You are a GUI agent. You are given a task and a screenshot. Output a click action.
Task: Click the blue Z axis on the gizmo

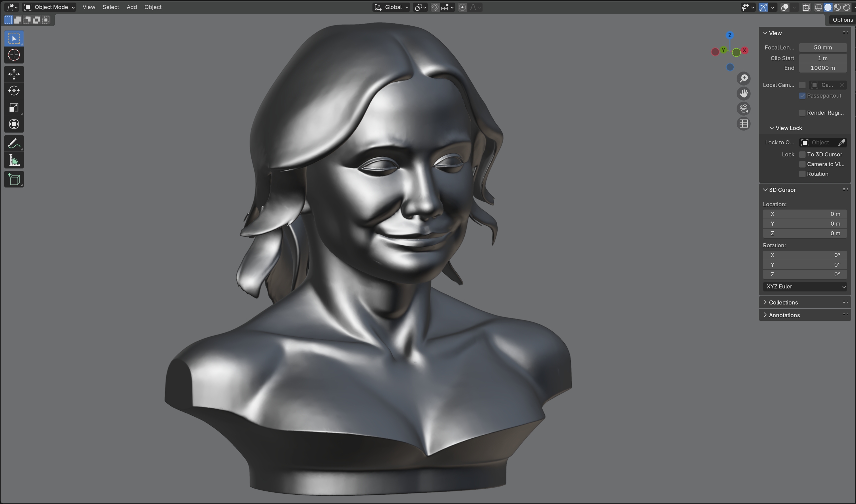pyautogui.click(x=730, y=35)
